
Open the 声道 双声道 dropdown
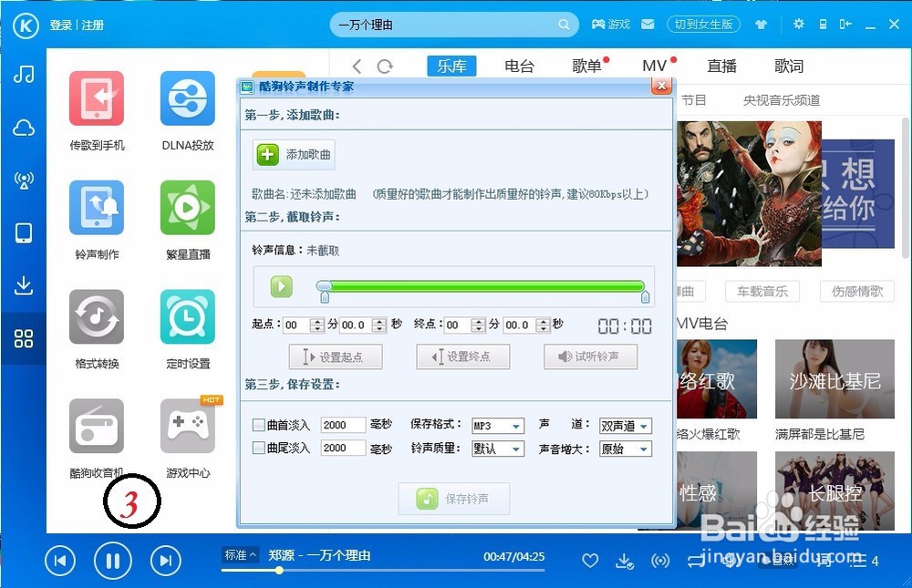click(626, 426)
